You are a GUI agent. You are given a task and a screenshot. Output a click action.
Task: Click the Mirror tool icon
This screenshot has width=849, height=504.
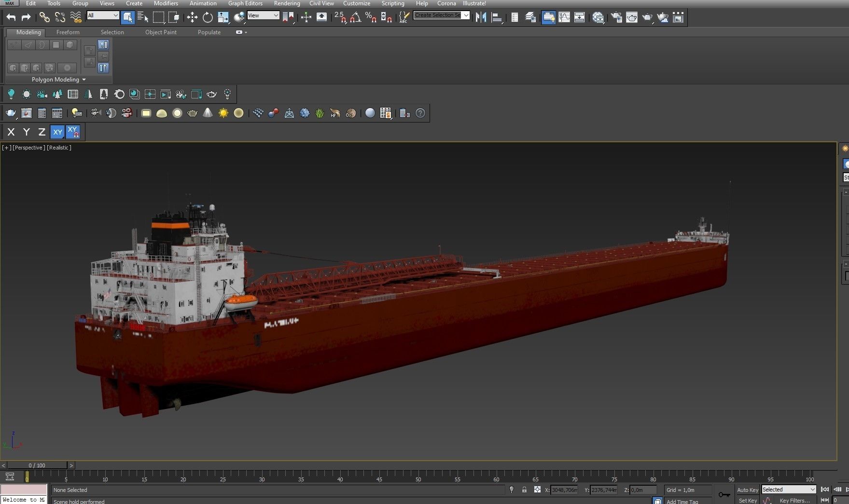[x=481, y=17]
